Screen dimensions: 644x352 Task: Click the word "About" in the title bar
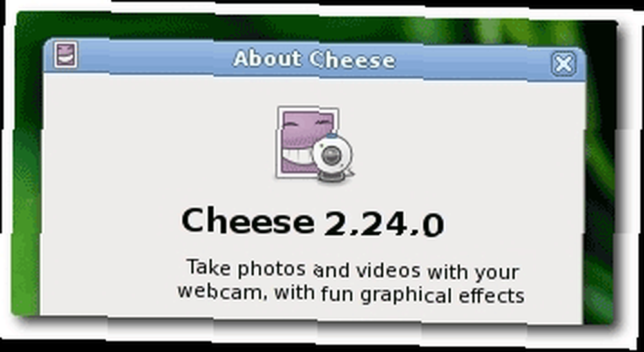(x=267, y=59)
